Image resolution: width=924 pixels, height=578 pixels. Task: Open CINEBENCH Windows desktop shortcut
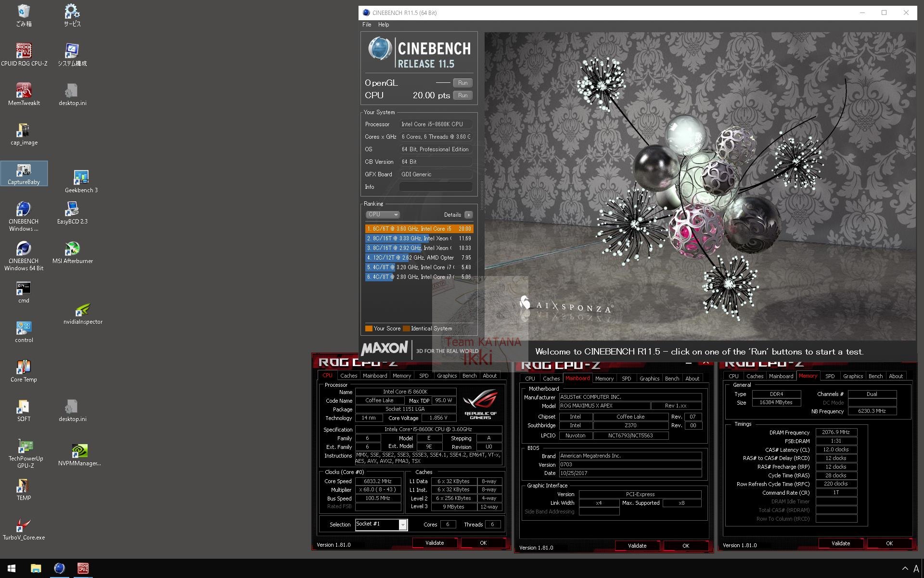[24, 216]
